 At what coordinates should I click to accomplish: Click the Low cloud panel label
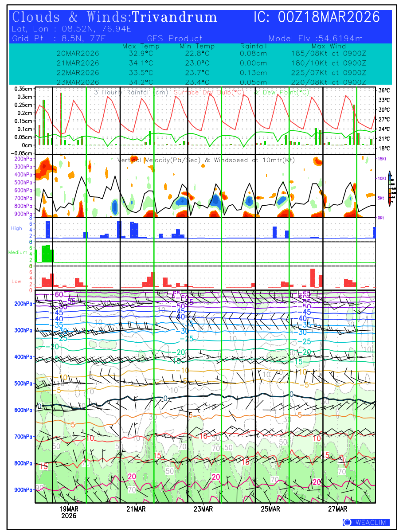pos(16,282)
